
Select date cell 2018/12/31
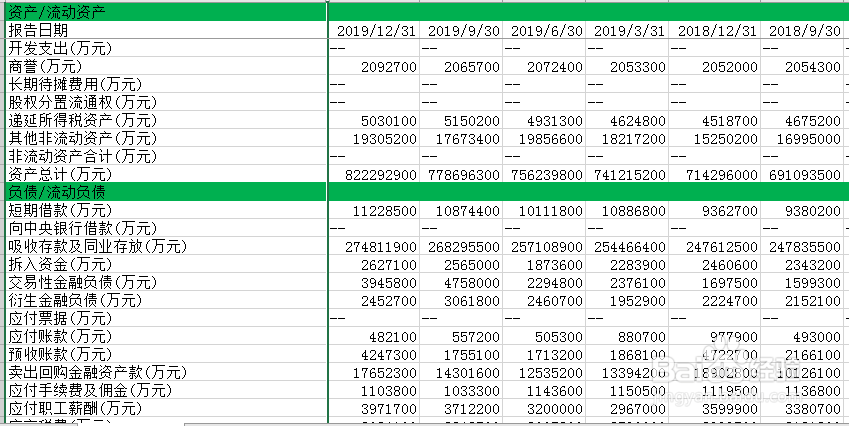[714, 30]
